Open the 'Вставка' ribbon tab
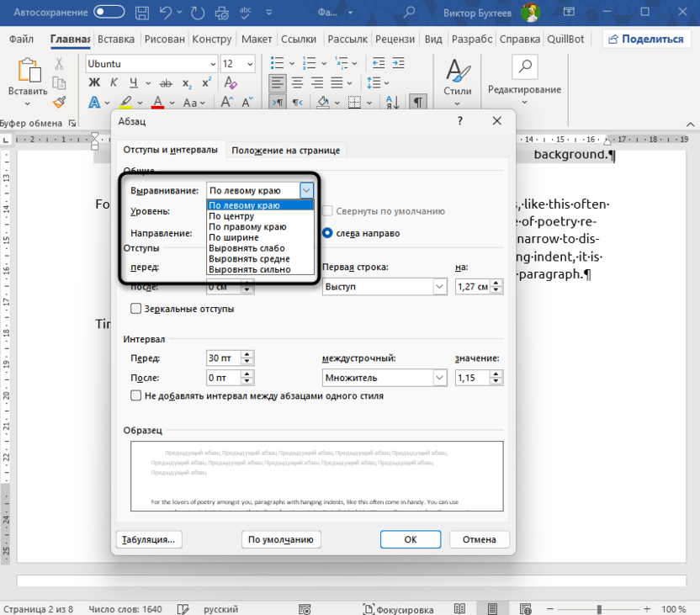 click(116, 40)
